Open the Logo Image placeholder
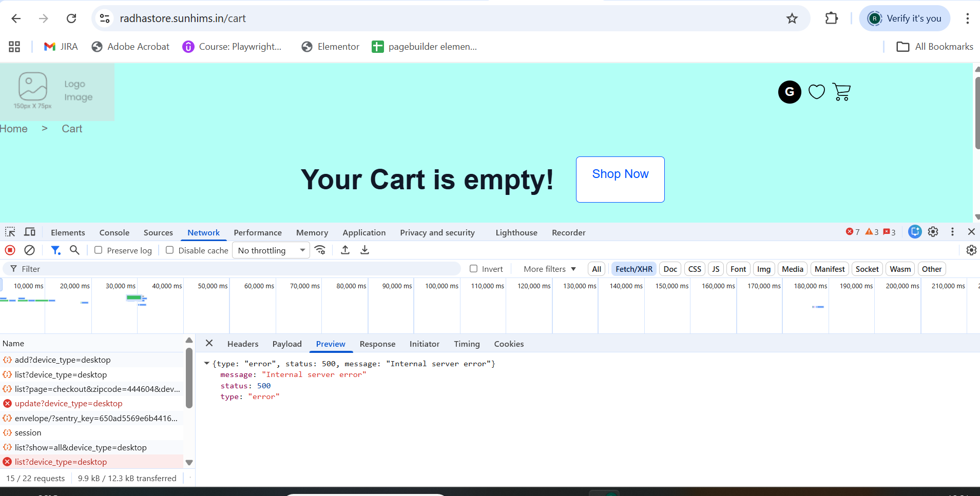 pyautogui.click(x=57, y=92)
